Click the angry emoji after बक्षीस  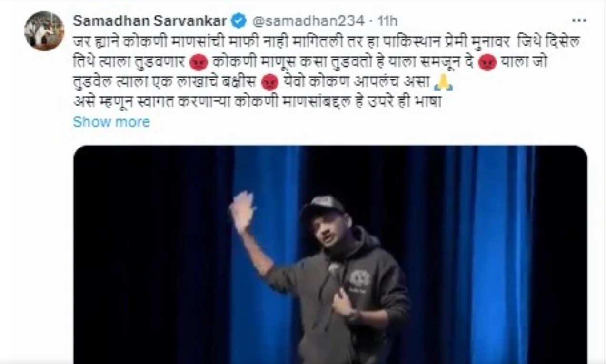269,83
